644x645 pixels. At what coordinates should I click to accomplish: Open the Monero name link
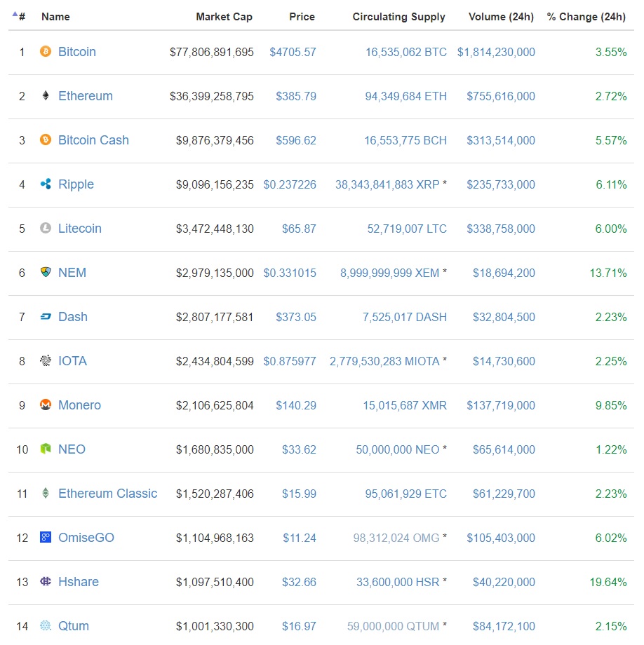79,405
